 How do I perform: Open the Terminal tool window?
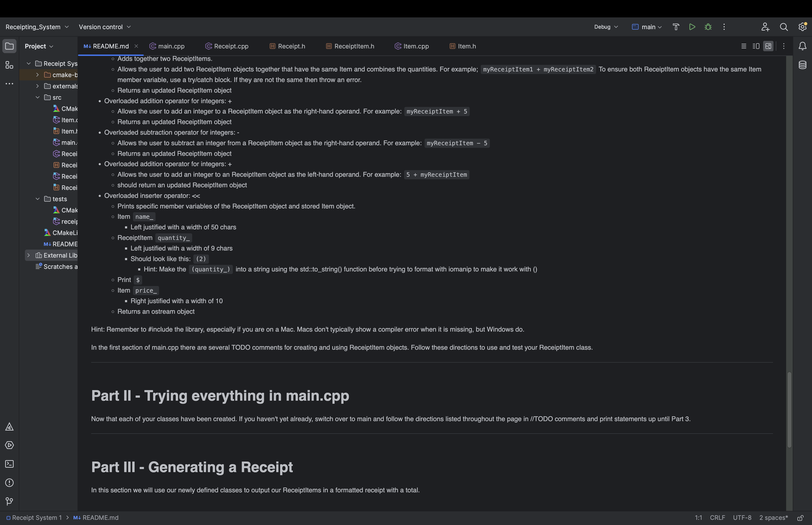click(9, 464)
